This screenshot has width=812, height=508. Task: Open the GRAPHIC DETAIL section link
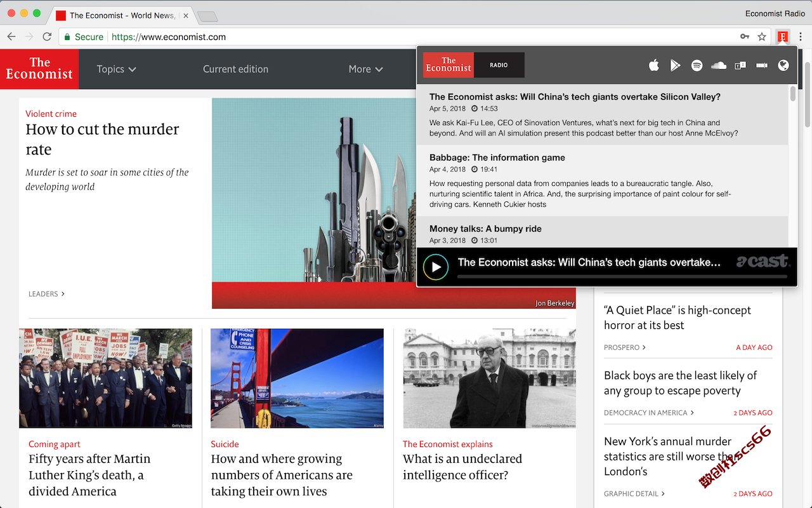[x=634, y=493]
